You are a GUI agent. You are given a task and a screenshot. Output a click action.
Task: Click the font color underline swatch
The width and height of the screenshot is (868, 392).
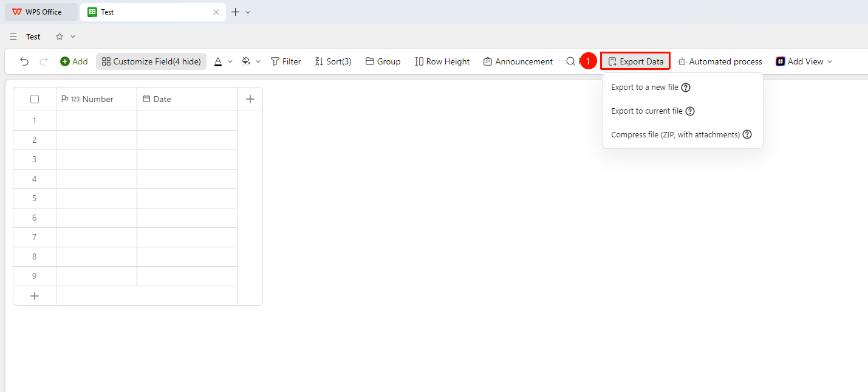pos(218,61)
